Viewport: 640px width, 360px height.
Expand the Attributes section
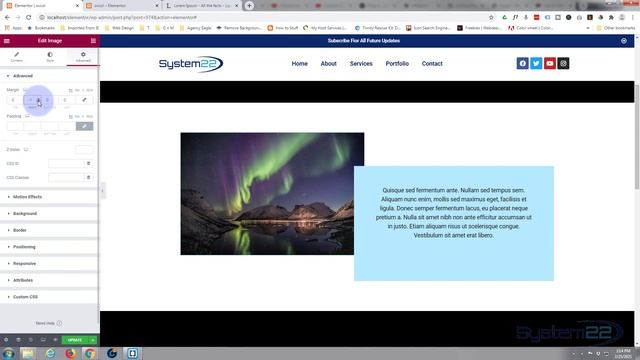(49, 280)
